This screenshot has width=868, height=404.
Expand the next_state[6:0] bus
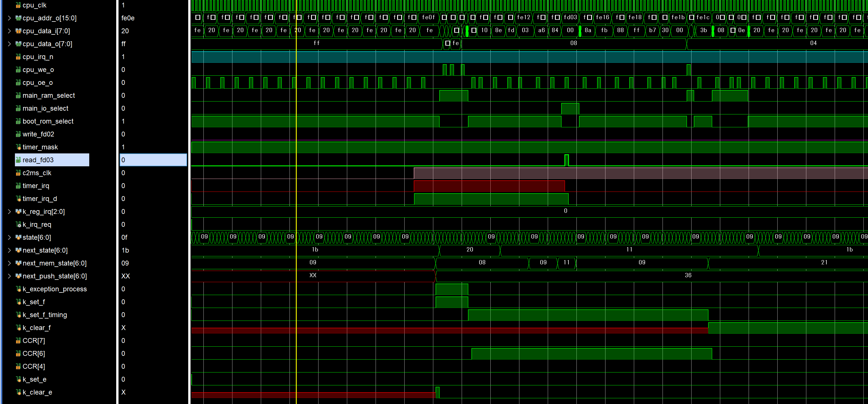[x=9, y=250]
